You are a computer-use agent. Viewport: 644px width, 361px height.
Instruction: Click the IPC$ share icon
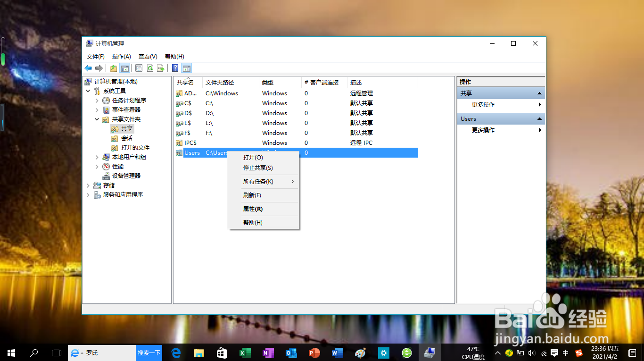pyautogui.click(x=179, y=143)
